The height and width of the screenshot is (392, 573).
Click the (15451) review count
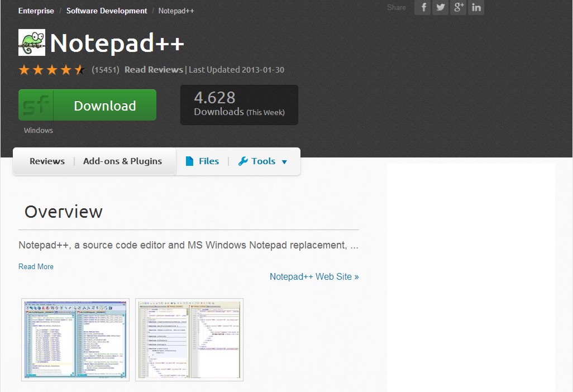click(106, 70)
